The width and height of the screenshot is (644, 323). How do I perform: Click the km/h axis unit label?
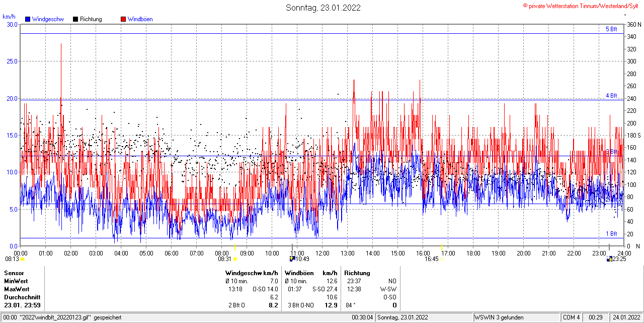[x=9, y=17]
